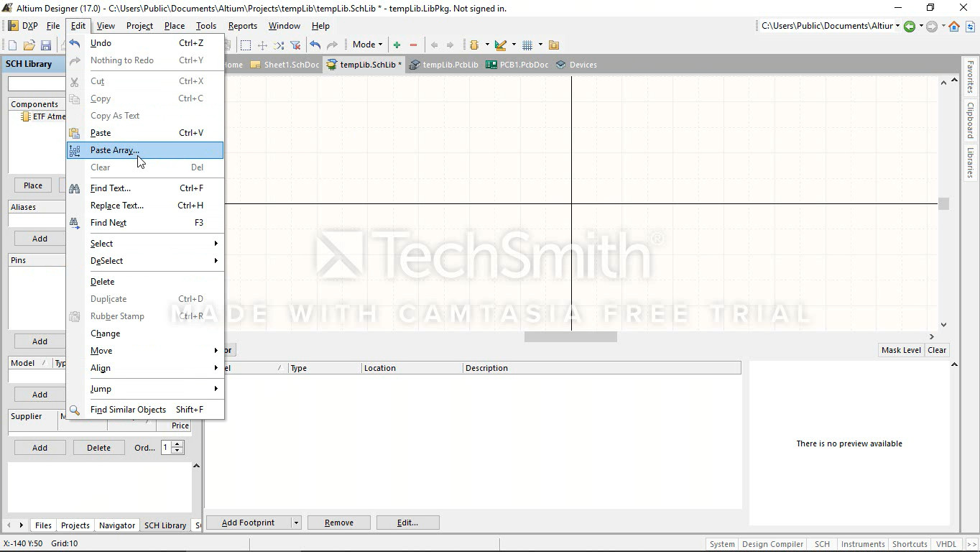Screen dimensions: 980x552
Task: Click the Open document folder icon
Action: point(29,45)
